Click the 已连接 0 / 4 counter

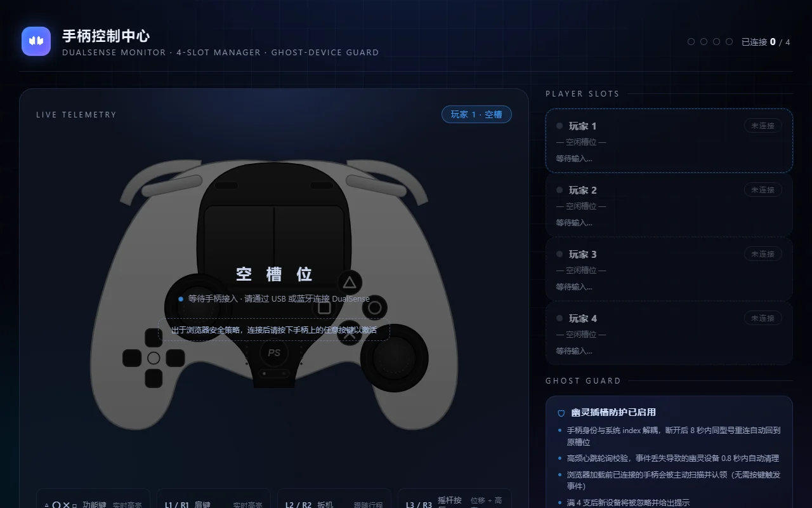(x=766, y=42)
